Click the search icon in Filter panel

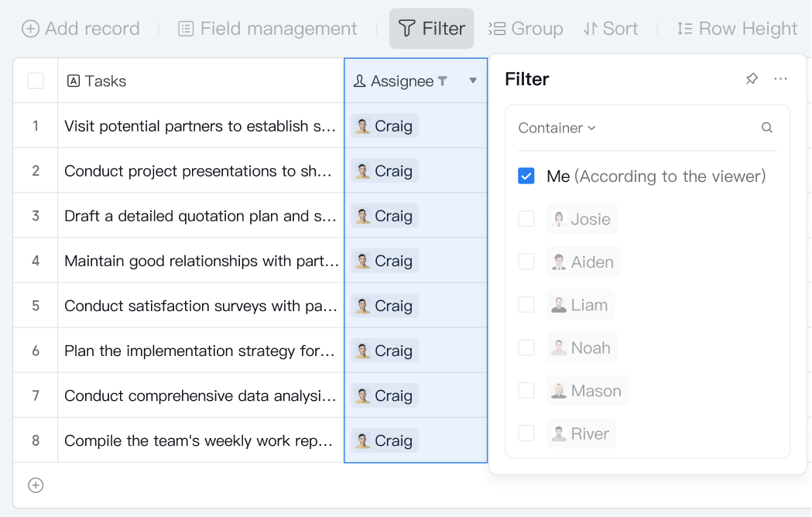[766, 128]
